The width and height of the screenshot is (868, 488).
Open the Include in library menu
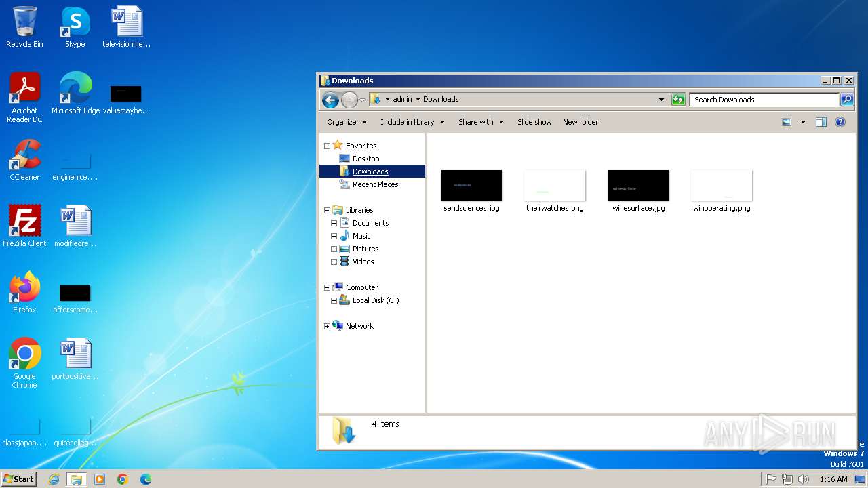[412, 122]
